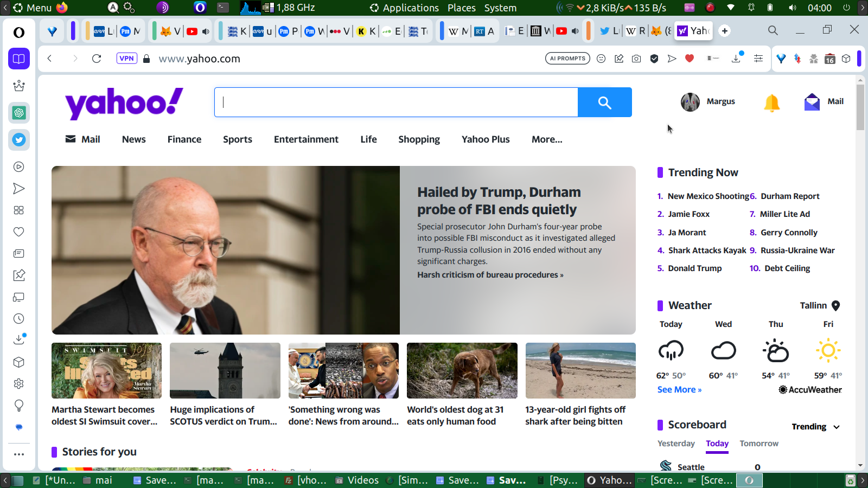Screen dimensions: 868x488
Task: Open the ChatGPT sidebar panel
Action: pos(19,113)
